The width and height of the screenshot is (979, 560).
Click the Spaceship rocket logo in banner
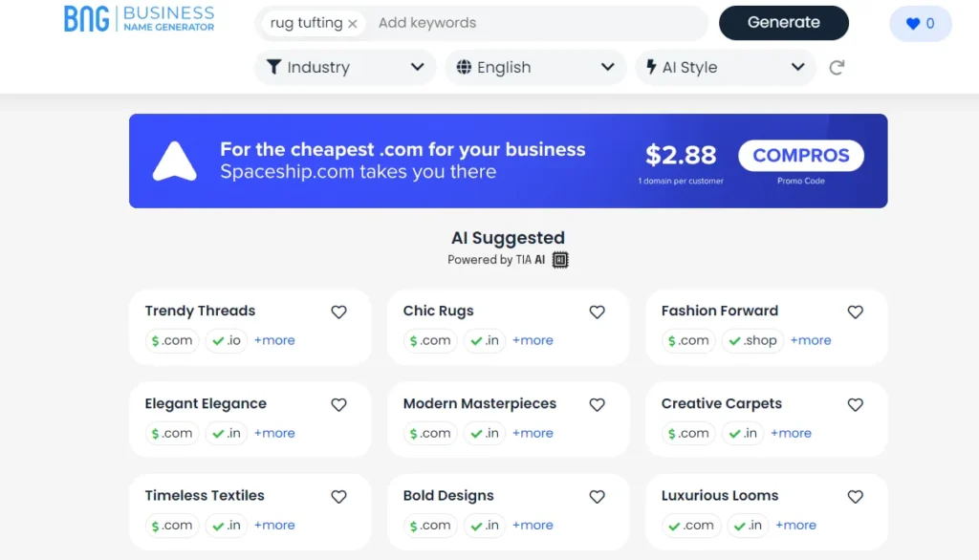(175, 162)
